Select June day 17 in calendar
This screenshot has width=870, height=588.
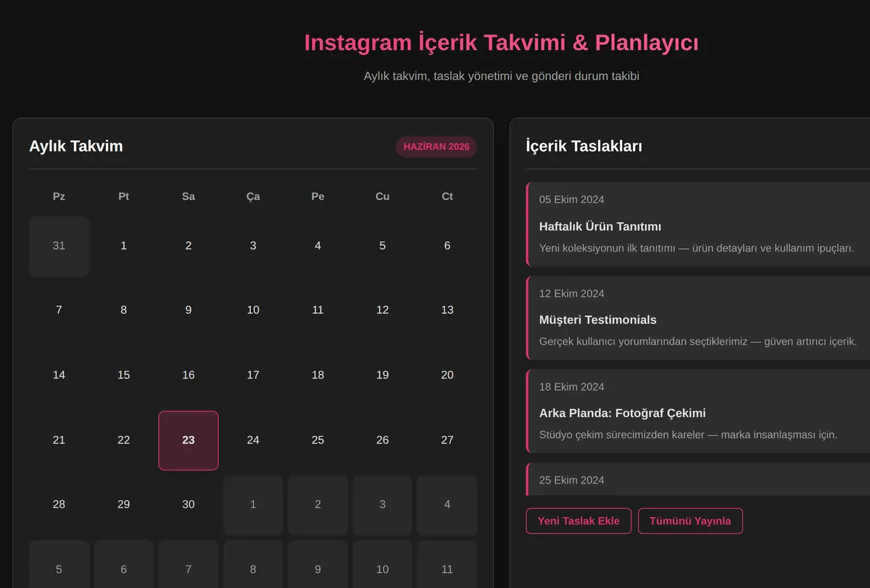coord(253,375)
